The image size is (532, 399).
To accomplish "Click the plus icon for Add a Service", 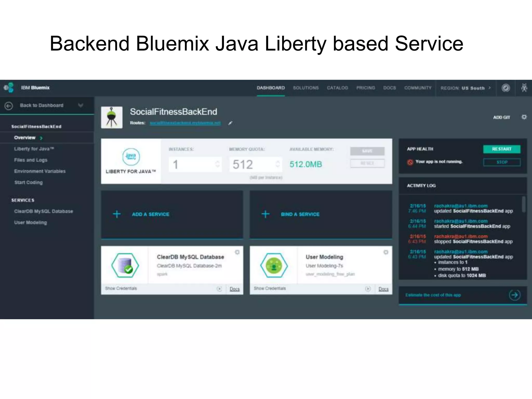I will click(x=117, y=214).
